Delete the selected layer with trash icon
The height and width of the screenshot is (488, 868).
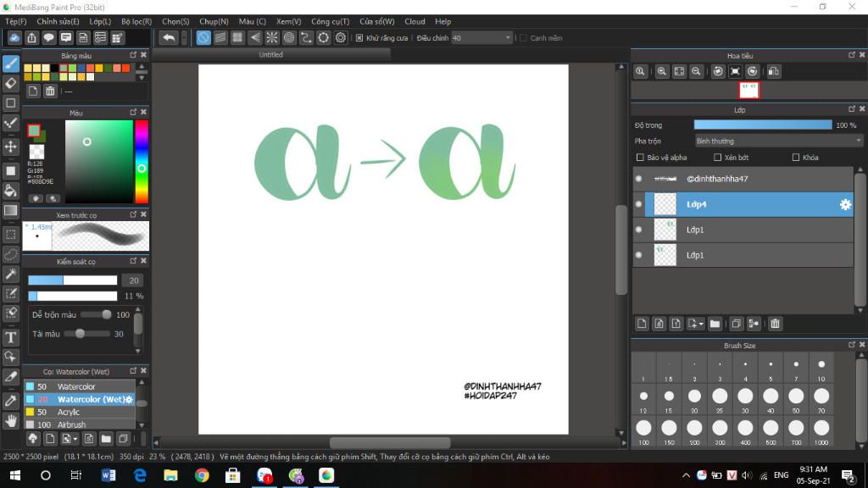click(775, 324)
